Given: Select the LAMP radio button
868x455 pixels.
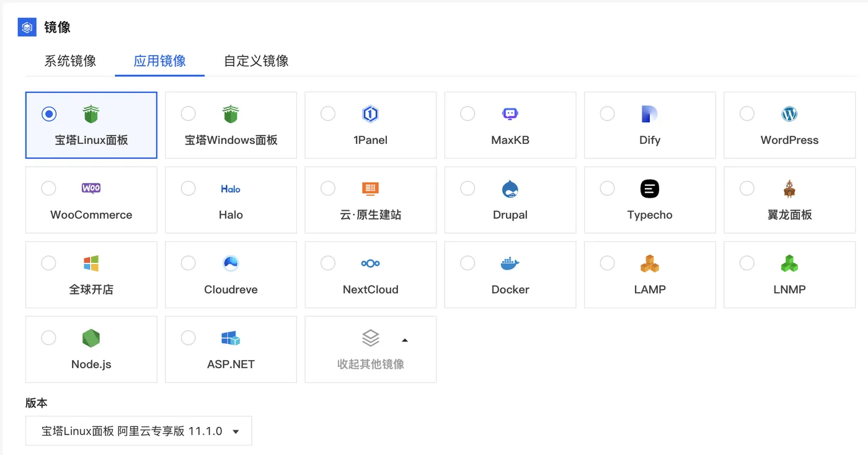Looking at the screenshot, I should (x=606, y=263).
